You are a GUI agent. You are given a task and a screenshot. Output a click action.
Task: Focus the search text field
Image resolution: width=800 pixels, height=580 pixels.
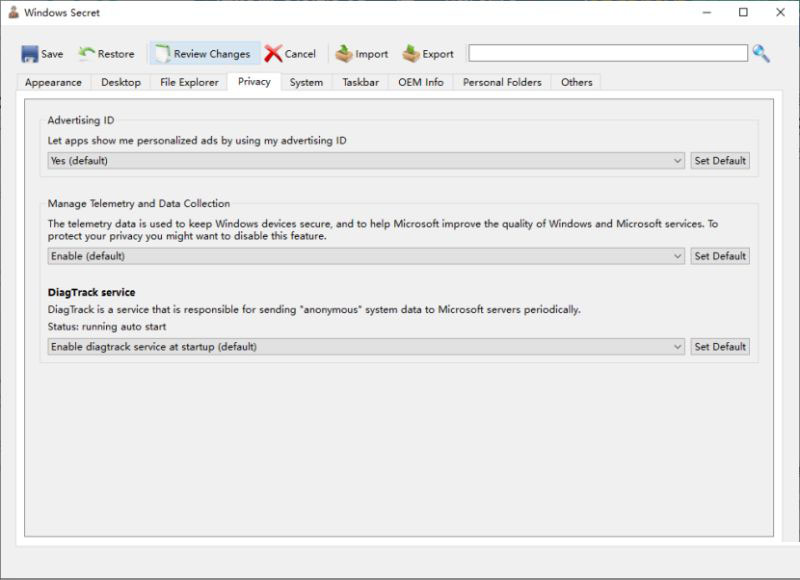click(608, 53)
